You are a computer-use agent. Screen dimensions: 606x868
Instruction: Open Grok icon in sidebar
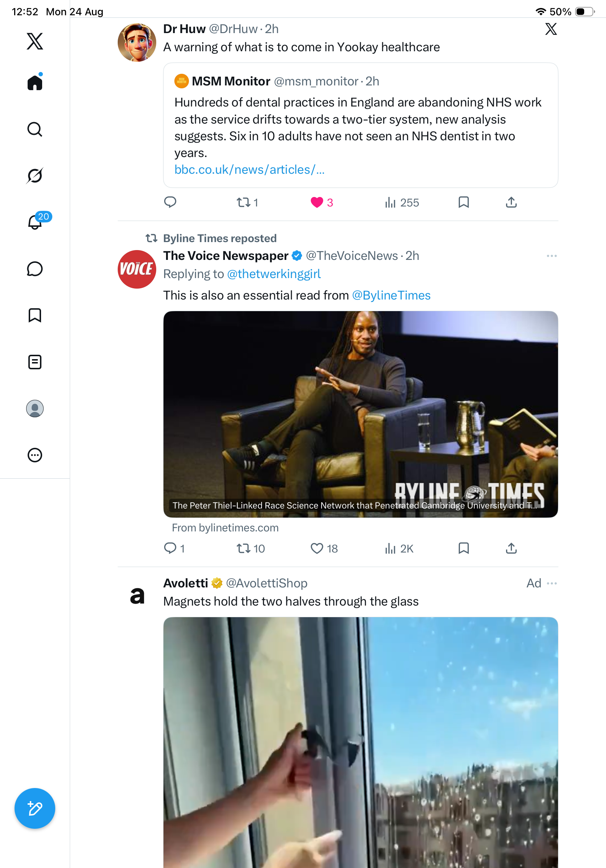click(35, 176)
